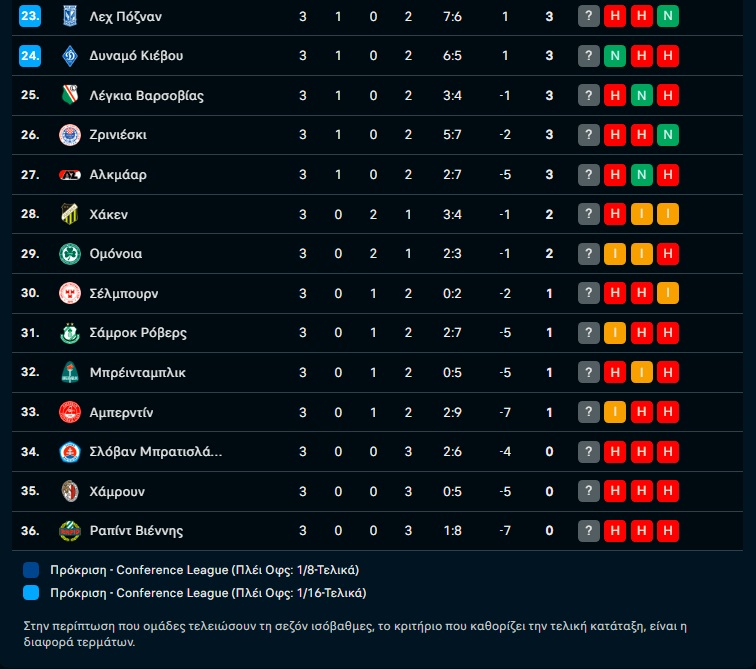Click the Omonoia green club crest
This screenshot has height=669, width=756.
coord(69,254)
